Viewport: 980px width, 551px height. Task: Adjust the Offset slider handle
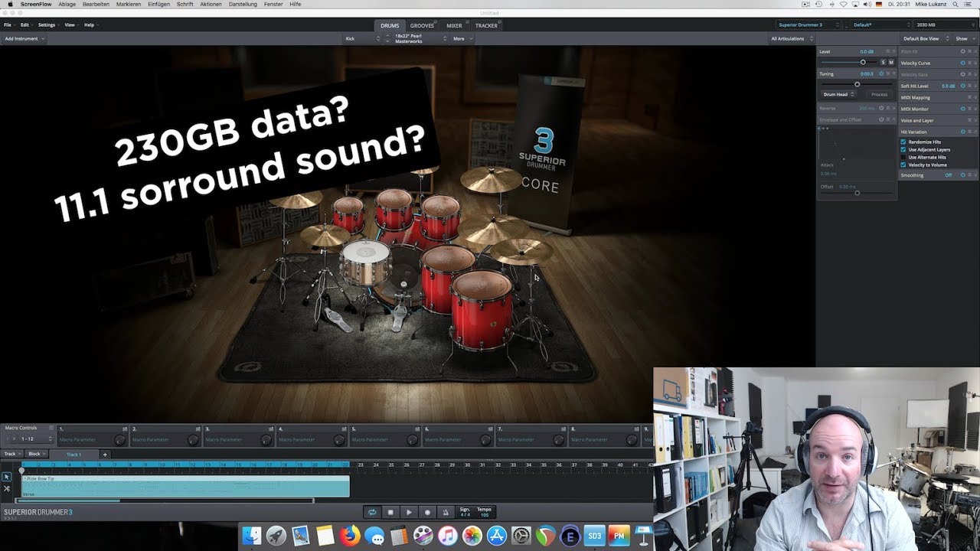click(857, 193)
